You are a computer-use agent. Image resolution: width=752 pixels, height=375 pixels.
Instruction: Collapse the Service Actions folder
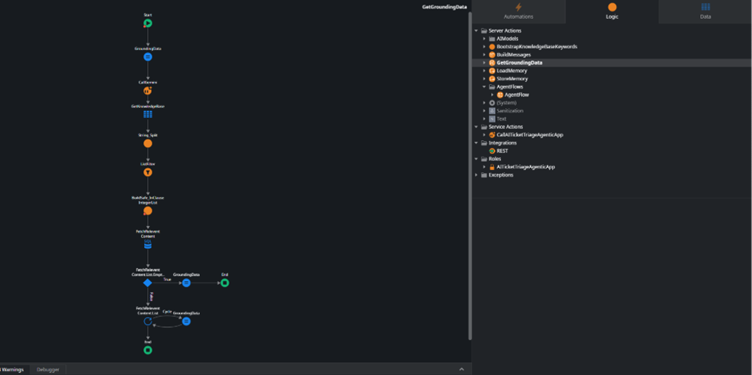point(476,127)
